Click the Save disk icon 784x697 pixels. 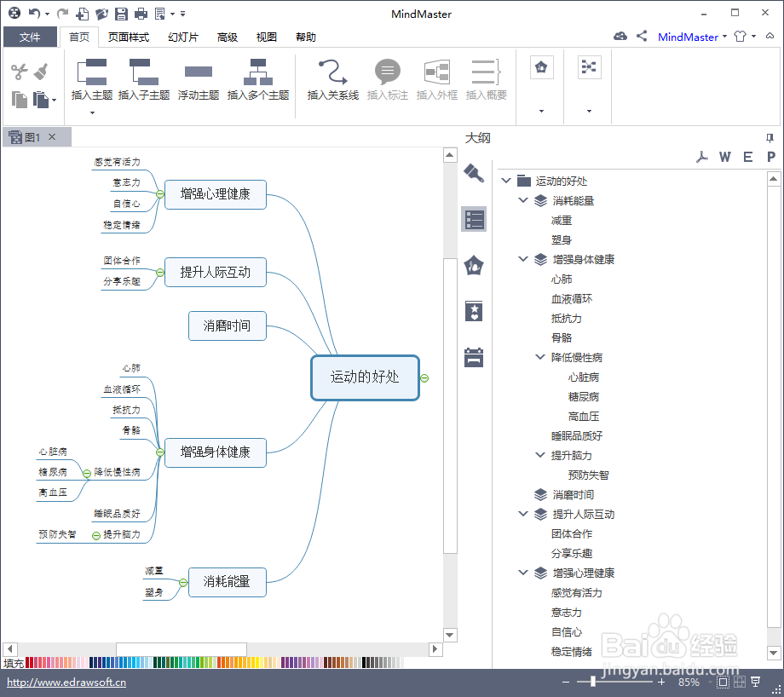121,14
